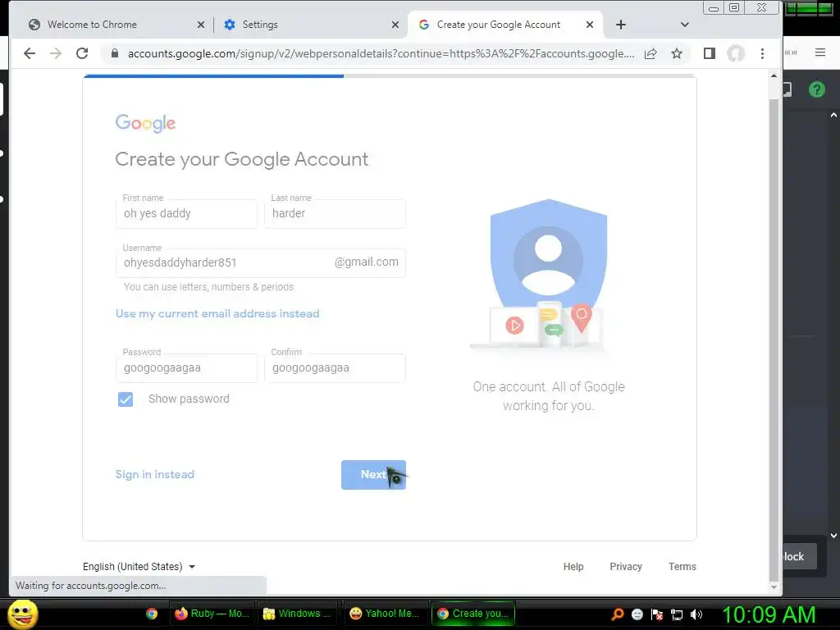Close the Welcome to Chrome tab
This screenshot has width=840, height=630.
click(201, 25)
